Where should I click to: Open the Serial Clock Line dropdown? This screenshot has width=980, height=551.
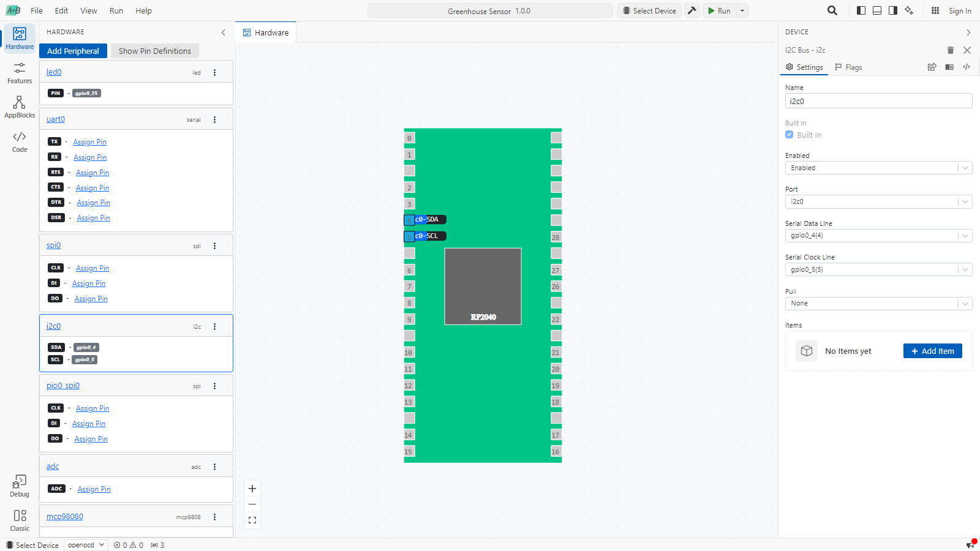tap(878, 269)
